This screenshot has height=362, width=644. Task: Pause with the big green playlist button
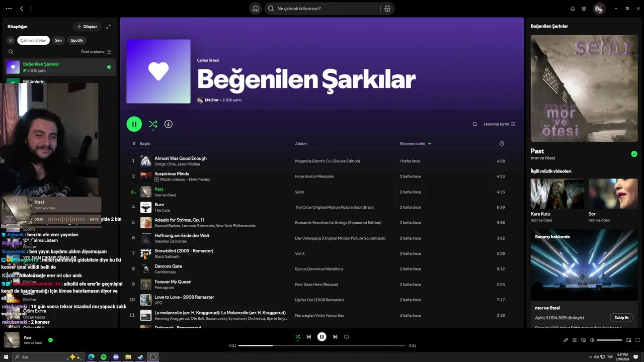(134, 124)
